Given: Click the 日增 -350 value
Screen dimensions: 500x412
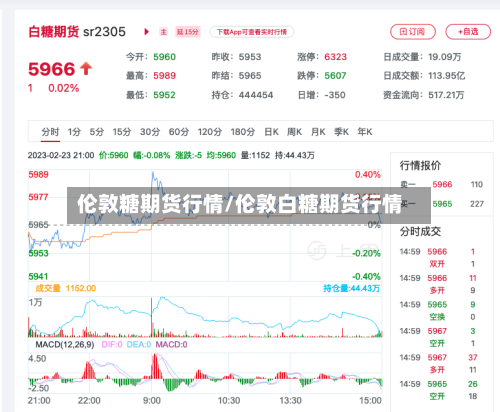Looking at the screenshot, I should [x=335, y=95].
